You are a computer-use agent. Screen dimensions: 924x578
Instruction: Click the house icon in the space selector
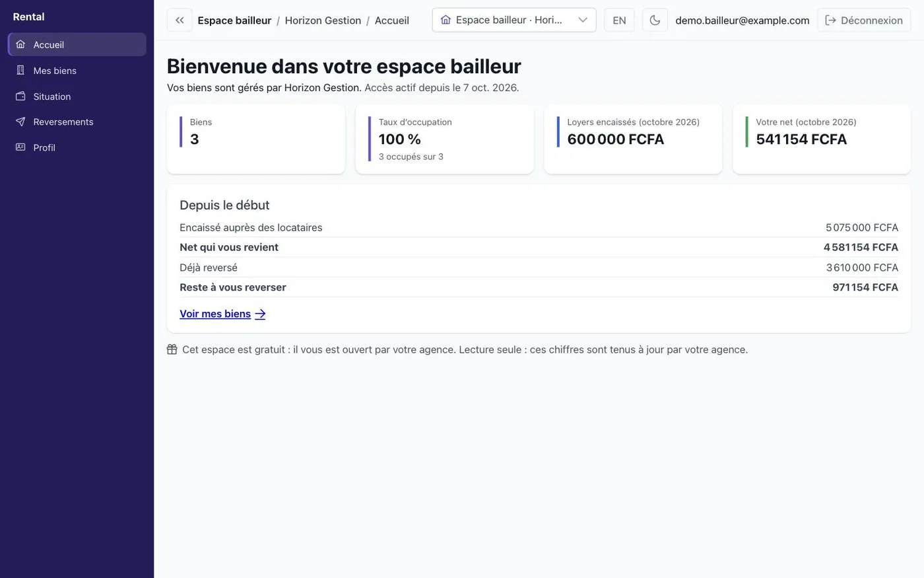click(x=446, y=20)
